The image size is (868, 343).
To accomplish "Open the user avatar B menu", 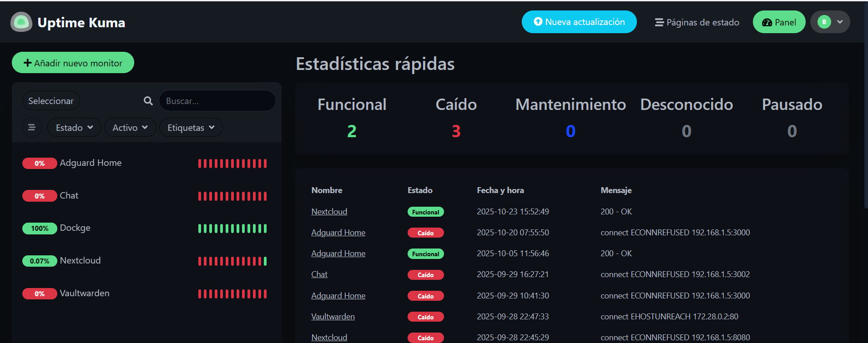I will [x=830, y=22].
